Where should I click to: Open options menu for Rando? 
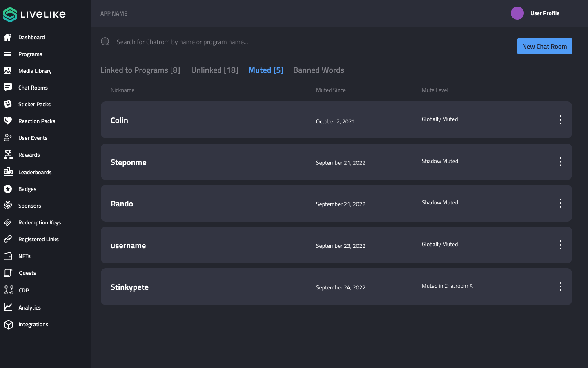coord(561,203)
